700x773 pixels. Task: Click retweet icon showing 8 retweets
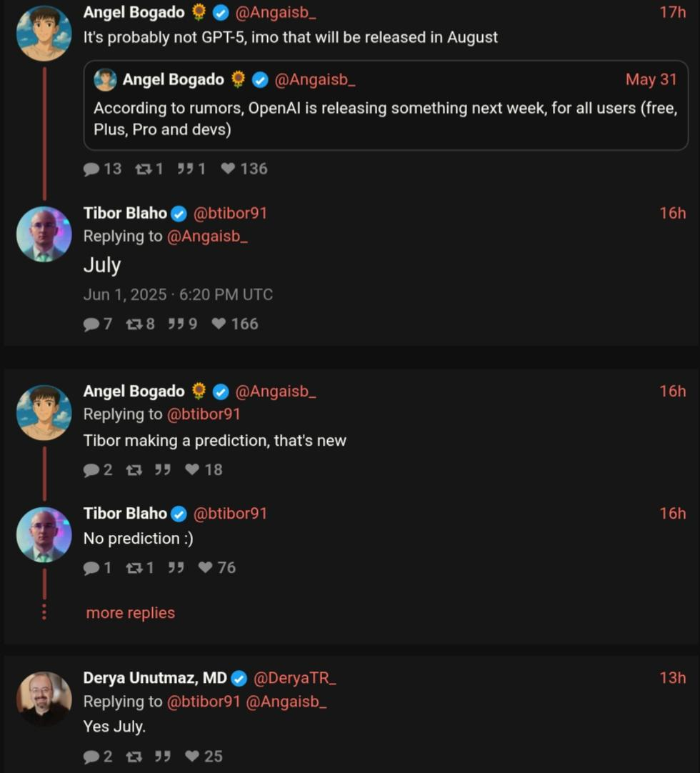140,324
